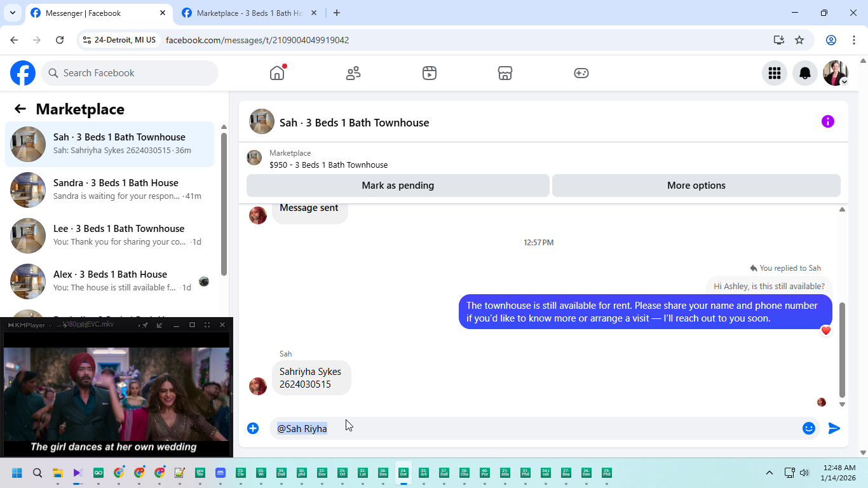This screenshot has width=868, height=488.
Task: Click 'Hi Ashley, is this still available?' quoted reply
Action: click(769, 286)
